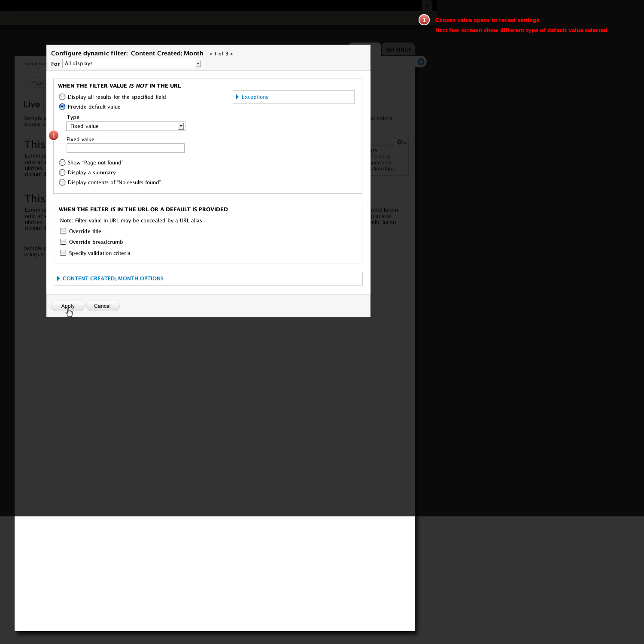Switch to the SETTINGS tab
Image resolution: width=644 pixels, height=644 pixels.
(x=398, y=49)
